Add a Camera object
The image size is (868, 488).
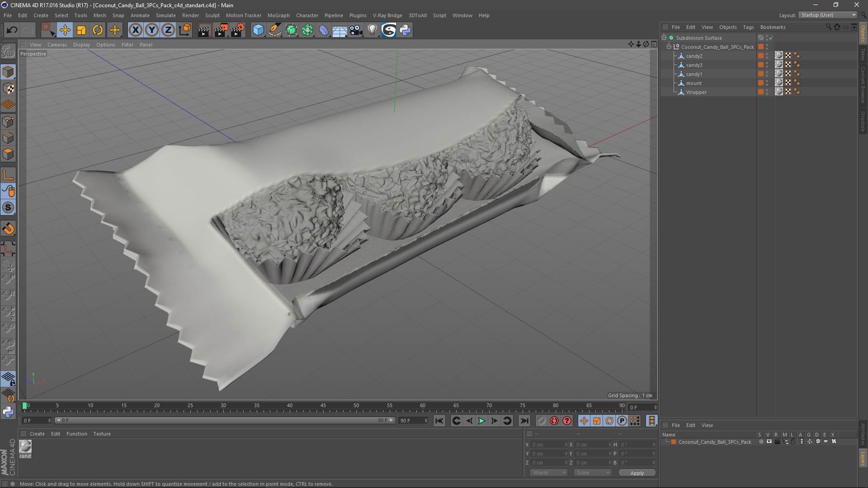click(x=356, y=30)
